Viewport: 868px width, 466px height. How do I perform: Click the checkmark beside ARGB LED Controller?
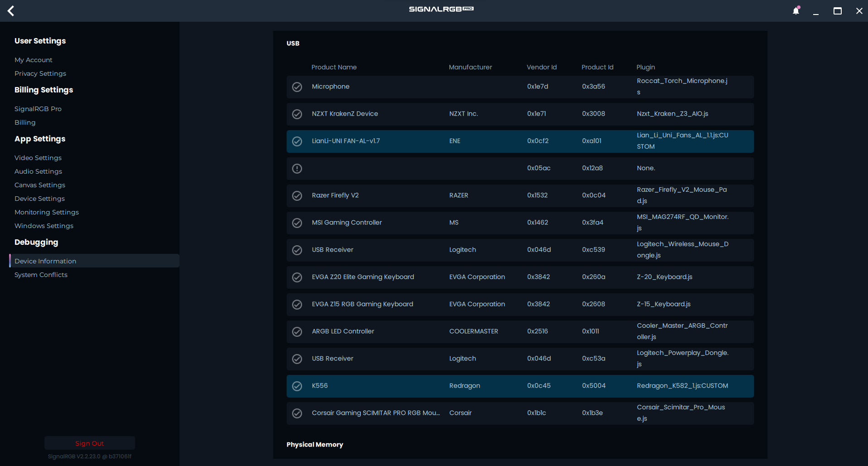(297, 332)
